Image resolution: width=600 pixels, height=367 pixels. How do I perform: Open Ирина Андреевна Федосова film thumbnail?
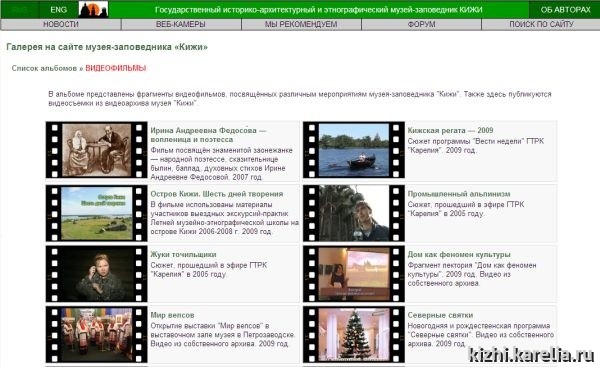click(x=96, y=150)
